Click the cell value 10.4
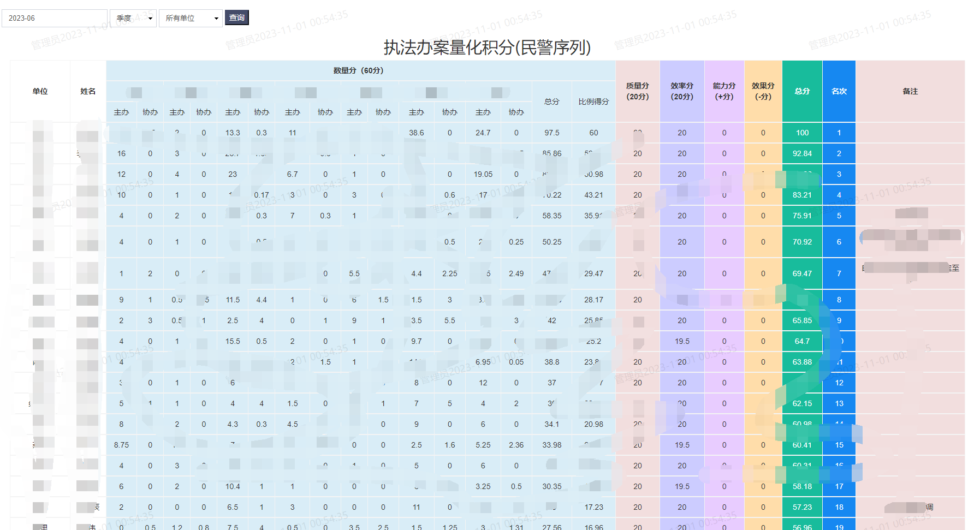Viewport: 980px width, 530px height. [x=233, y=486]
